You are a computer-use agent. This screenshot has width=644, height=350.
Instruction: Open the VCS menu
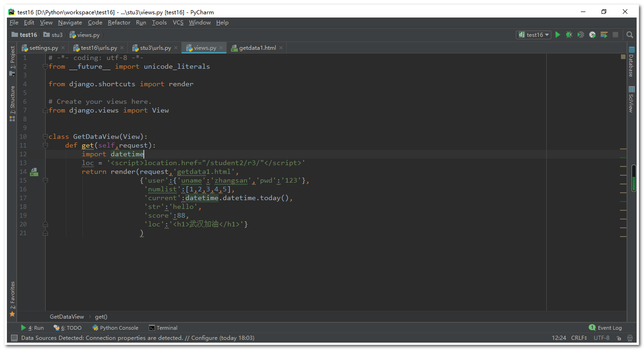[x=178, y=23]
